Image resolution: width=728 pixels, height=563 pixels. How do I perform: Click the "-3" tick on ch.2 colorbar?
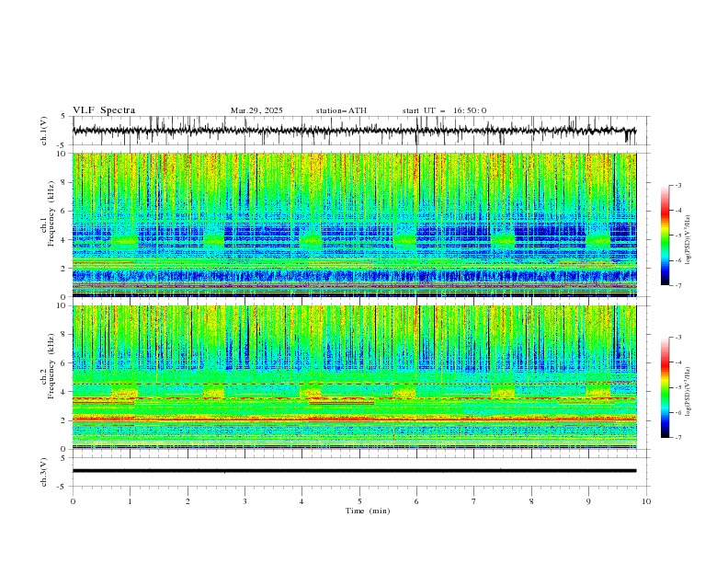click(x=677, y=338)
